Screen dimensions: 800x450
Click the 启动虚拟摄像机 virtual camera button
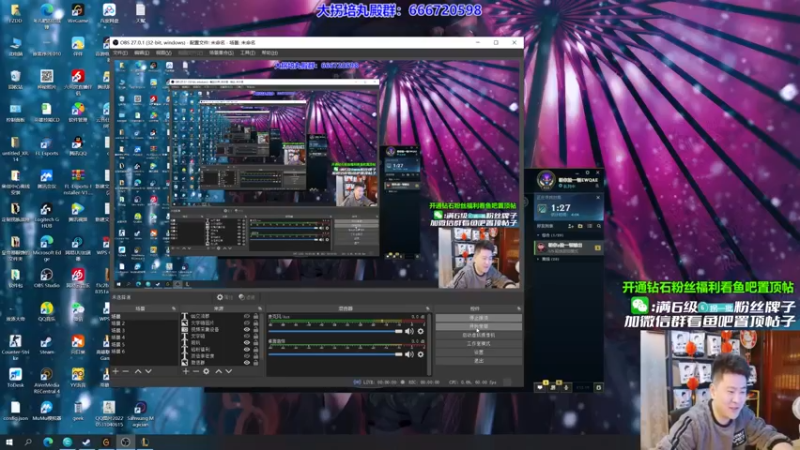[478, 335]
